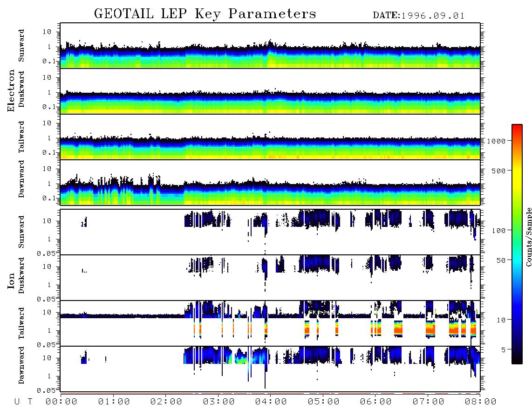This screenshot has height=410, width=532.
Task: Click the "02:00" time tick label
Action: 166,402
